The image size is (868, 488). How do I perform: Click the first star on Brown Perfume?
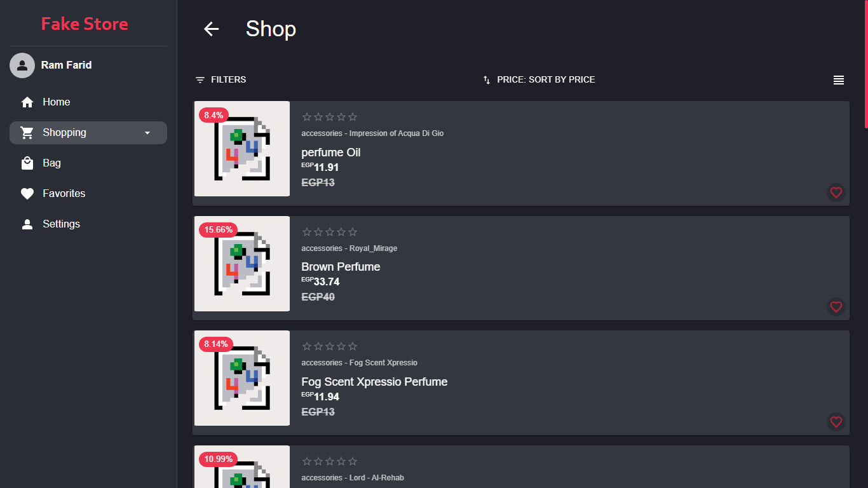pyautogui.click(x=307, y=232)
